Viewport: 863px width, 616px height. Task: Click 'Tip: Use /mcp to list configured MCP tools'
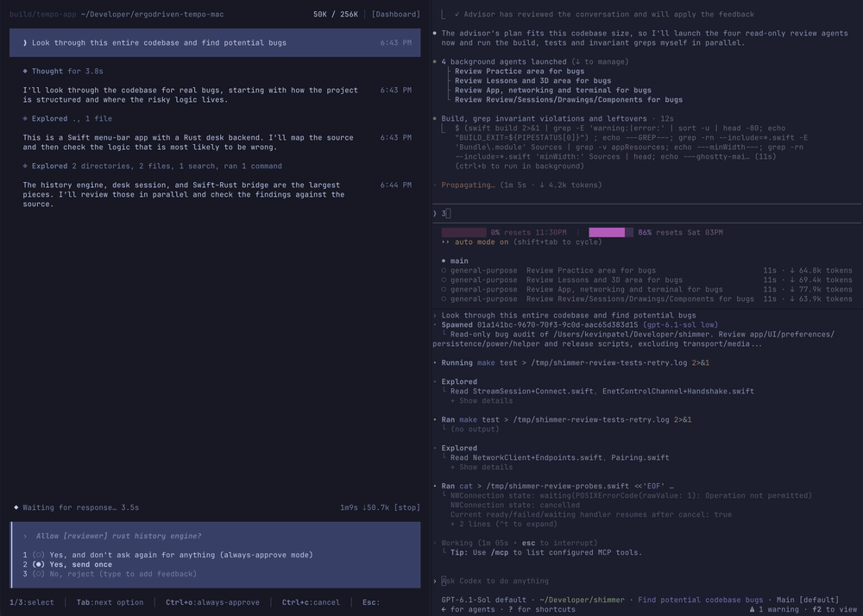coord(546,552)
